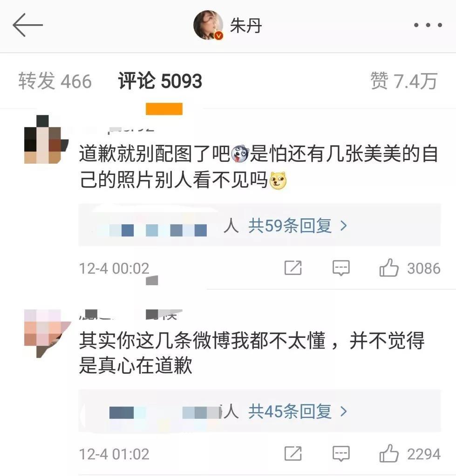
Task: Open first commenter's pixelated avatar
Action: coord(46,139)
